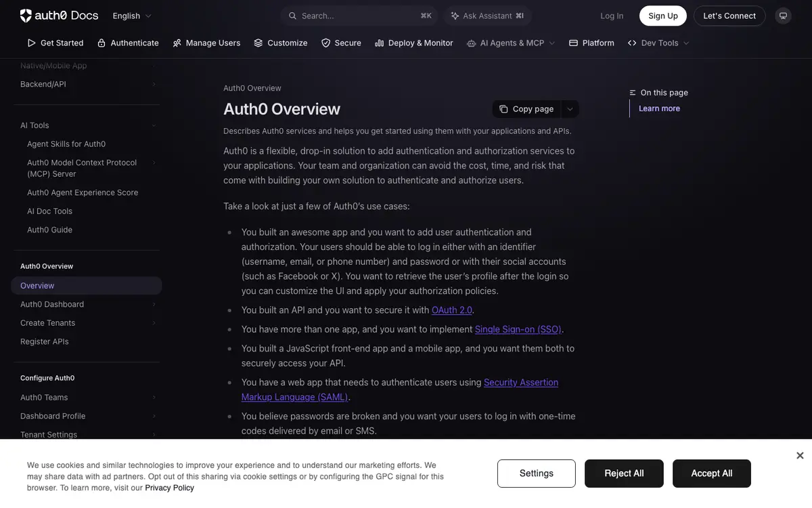Click the Customize layers icon
Image resolution: width=812 pixels, height=508 pixels.
258,43
